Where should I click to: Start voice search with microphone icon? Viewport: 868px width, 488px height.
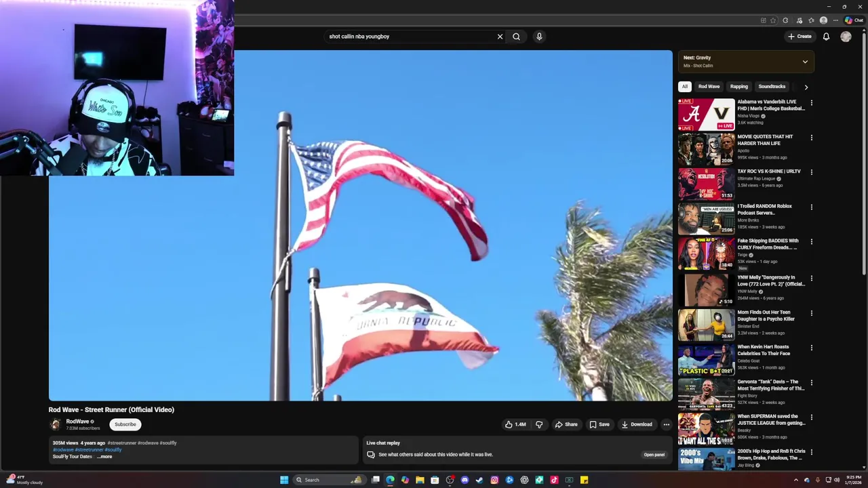(x=539, y=37)
